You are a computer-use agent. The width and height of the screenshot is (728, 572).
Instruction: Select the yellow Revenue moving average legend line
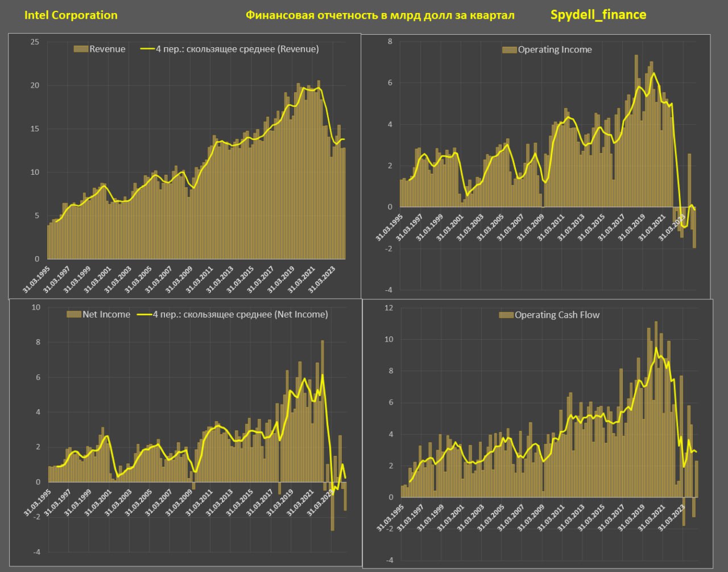[147, 49]
